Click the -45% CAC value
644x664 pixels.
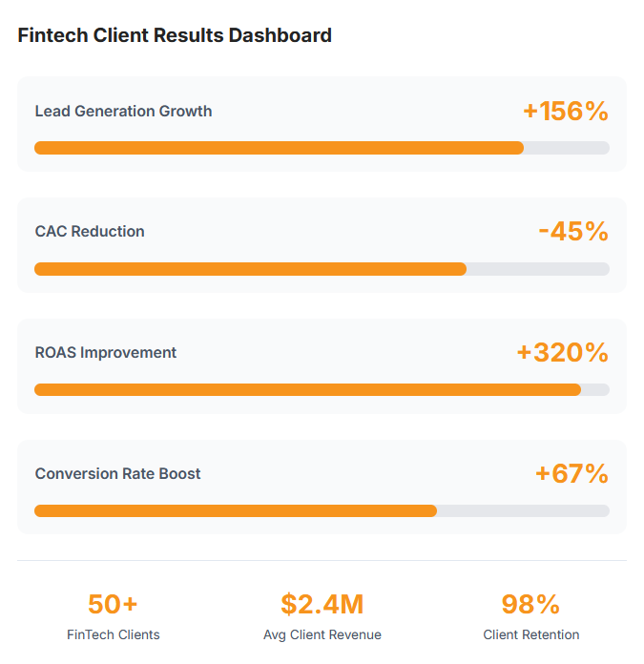click(572, 231)
